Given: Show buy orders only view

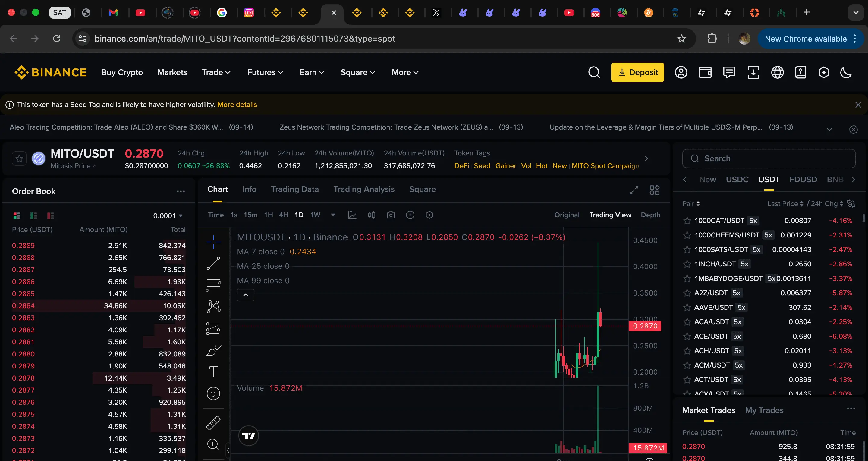Looking at the screenshot, I should click(34, 216).
